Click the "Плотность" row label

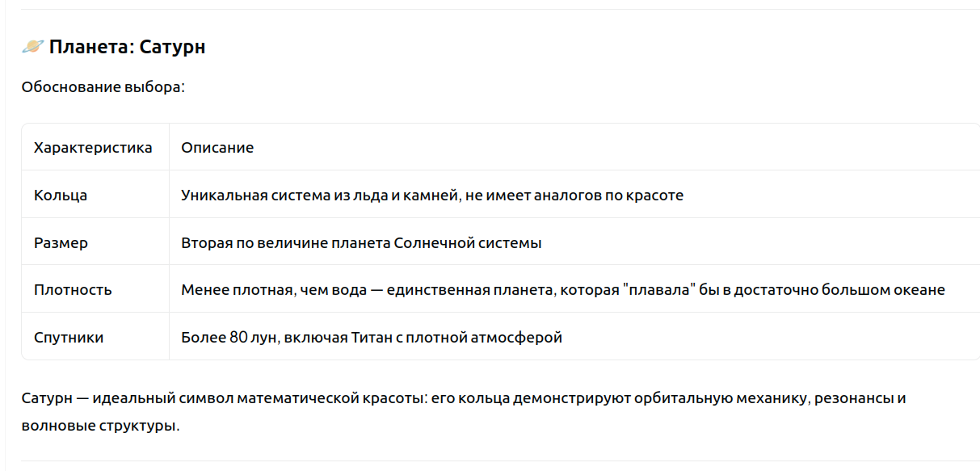tap(73, 290)
